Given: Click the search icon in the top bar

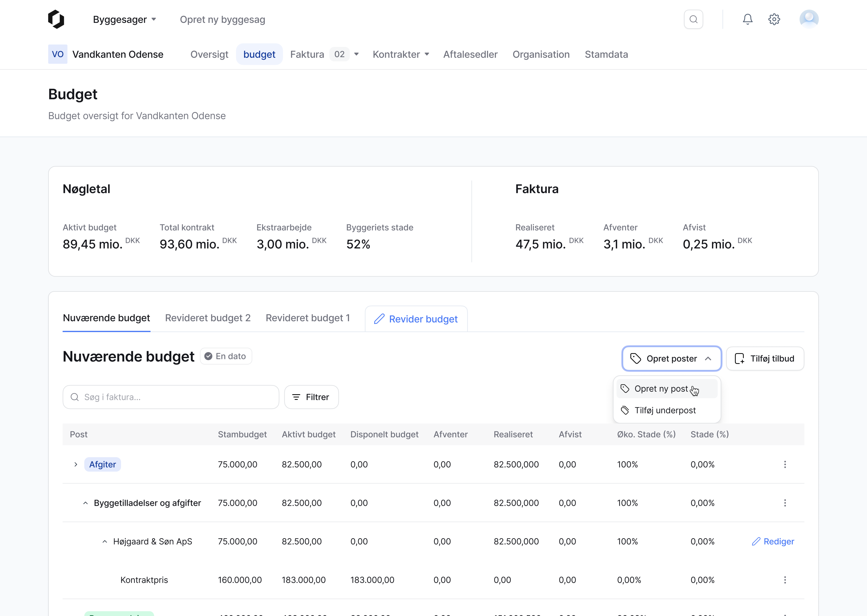Looking at the screenshot, I should click(x=693, y=19).
